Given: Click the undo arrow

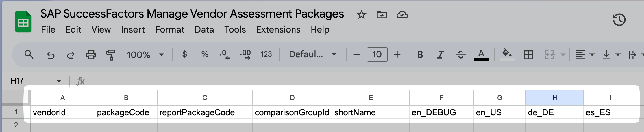Looking at the screenshot, I should (51, 54).
